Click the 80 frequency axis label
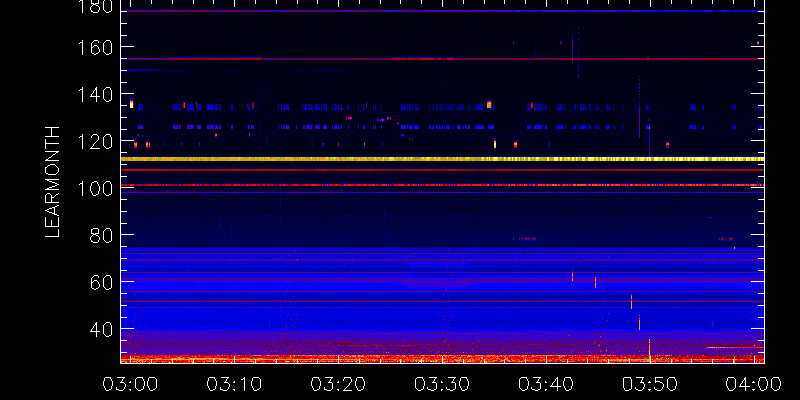 pos(101,235)
